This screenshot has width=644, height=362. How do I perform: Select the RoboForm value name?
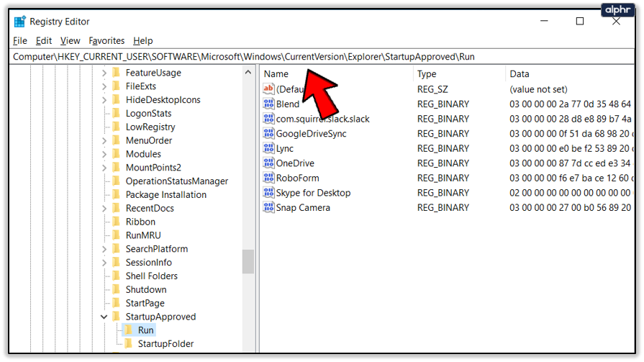coord(297,178)
